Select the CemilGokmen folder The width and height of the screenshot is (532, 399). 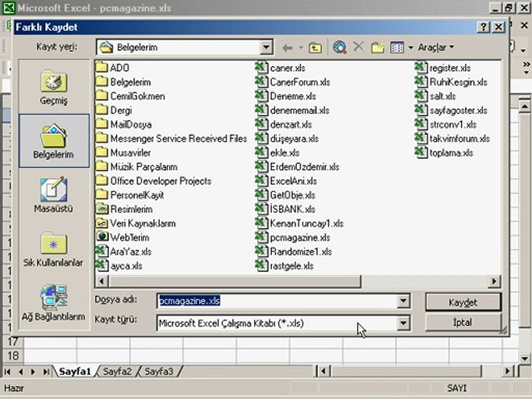pos(130,96)
